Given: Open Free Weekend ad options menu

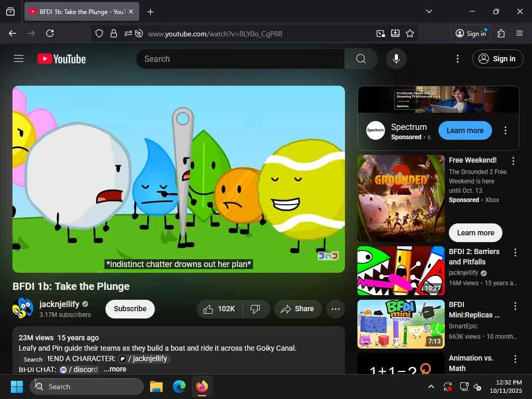Looking at the screenshot, I should (513, 161).
